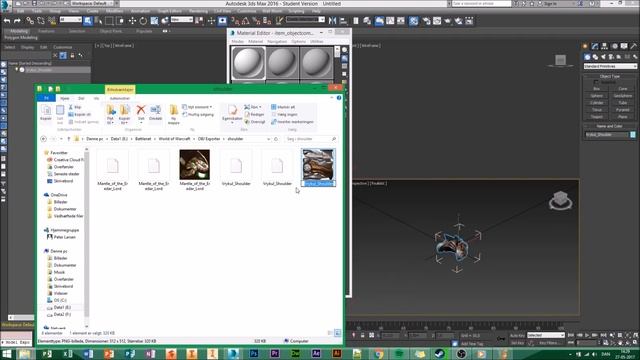The image size is (640, 360).
Task: Refresh the Explorer folder view
Action: click(x=276, y=139)
